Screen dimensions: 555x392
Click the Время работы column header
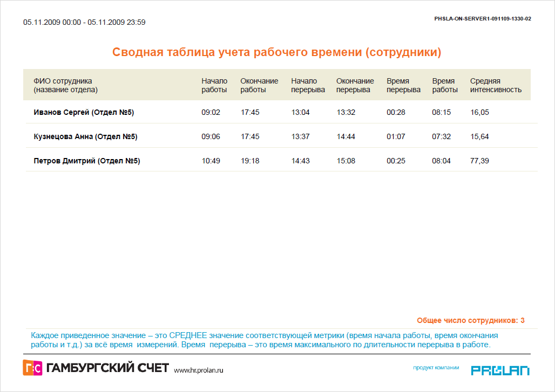(x=445, y=85)
